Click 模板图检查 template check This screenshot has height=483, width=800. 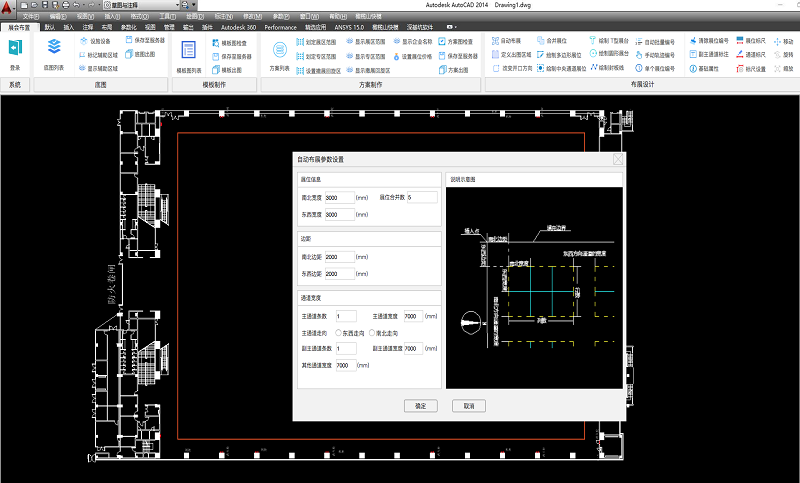(230, 43)
